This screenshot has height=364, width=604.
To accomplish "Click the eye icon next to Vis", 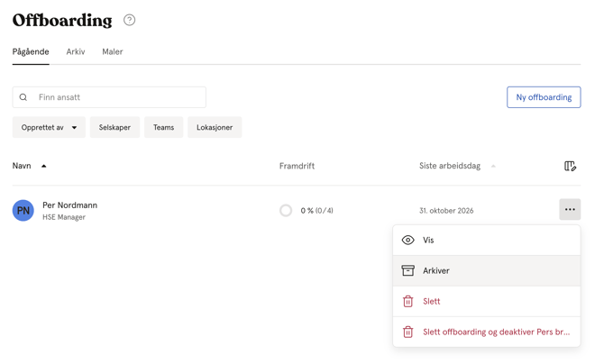I will pyautogui.click(x=408, y=240).
